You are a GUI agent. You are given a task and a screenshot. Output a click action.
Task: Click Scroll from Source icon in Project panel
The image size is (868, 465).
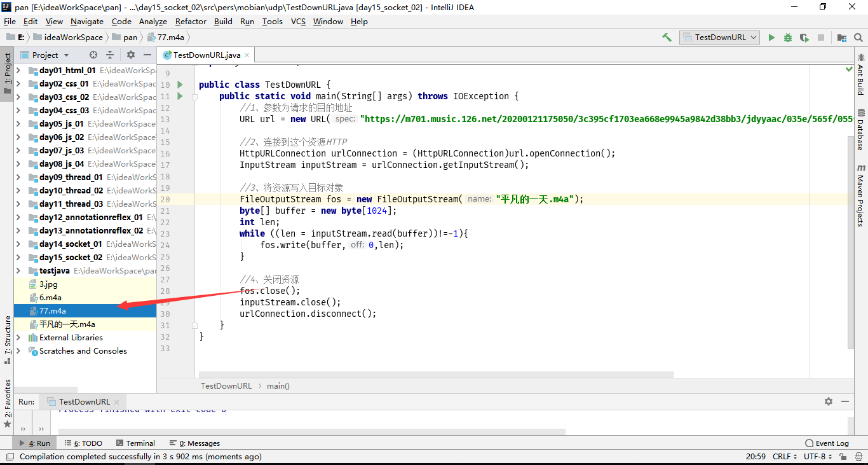[x=93, y=55]
